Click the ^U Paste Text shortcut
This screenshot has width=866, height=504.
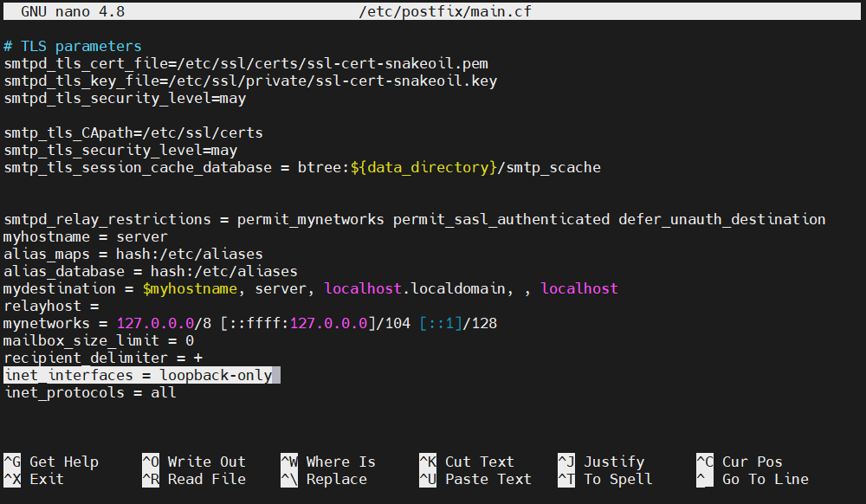tap(475, 479)
